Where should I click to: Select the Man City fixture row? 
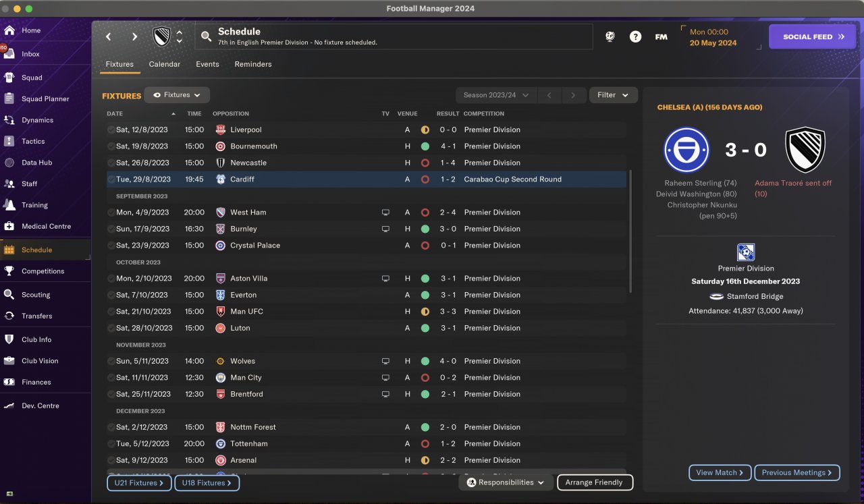pyautogui.click(x=365, y=378)
